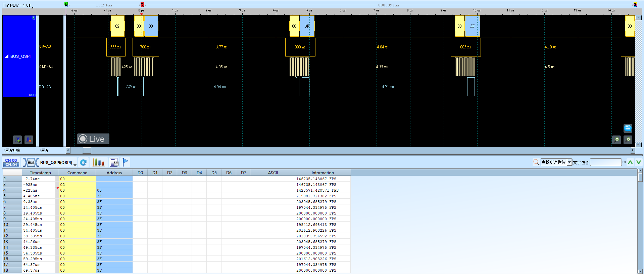Click the D0 column header
Screen dimensions: 644x274
click(x=140, y=173)
